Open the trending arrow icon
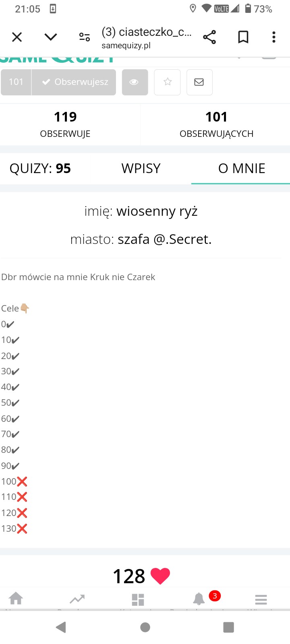The height and width of the screenshot is (644, 290). coord(77,599)
